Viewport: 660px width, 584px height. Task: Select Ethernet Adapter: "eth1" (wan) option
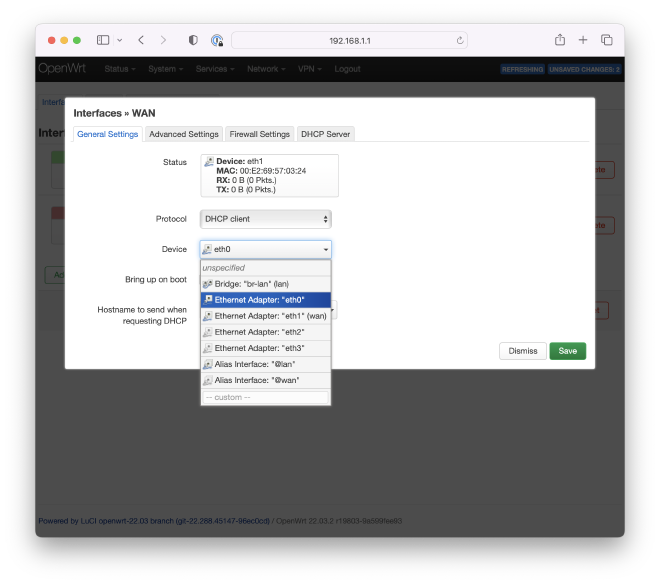(x=266, y=316)
